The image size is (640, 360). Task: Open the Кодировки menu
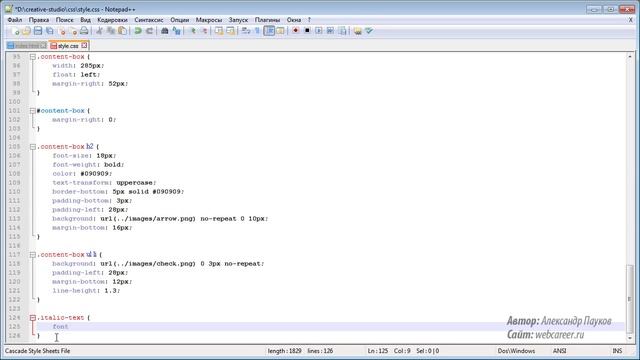112,20
